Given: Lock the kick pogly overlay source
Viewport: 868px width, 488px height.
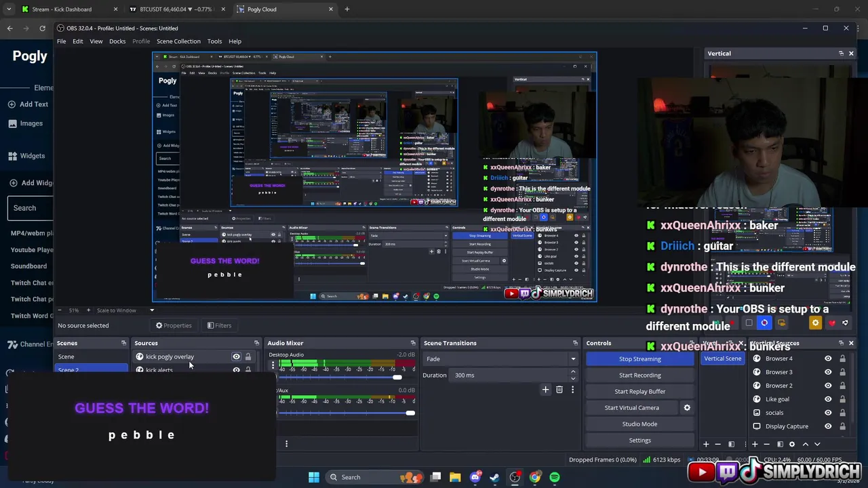Looking at the screenshot, I should pos(248,357).
